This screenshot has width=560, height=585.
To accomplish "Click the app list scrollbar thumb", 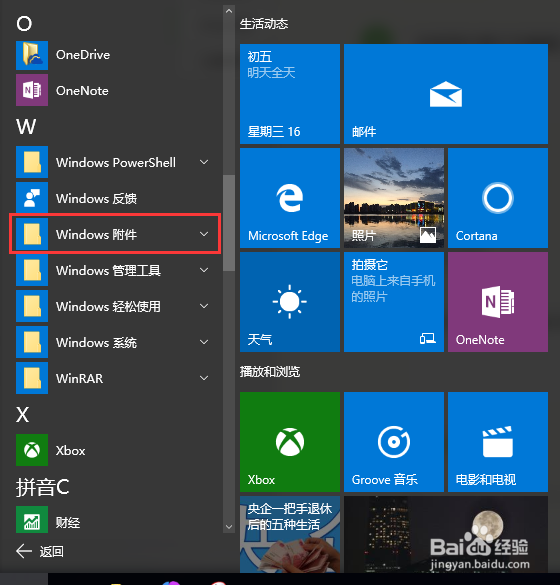I will [x=229, y=223].
